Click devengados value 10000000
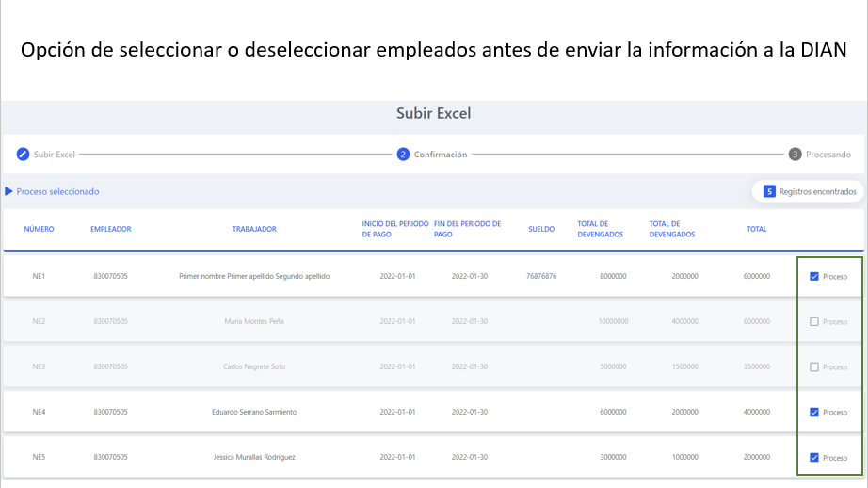Image resolution: width=868 pixels, height=488 pixels. [613, 321]
